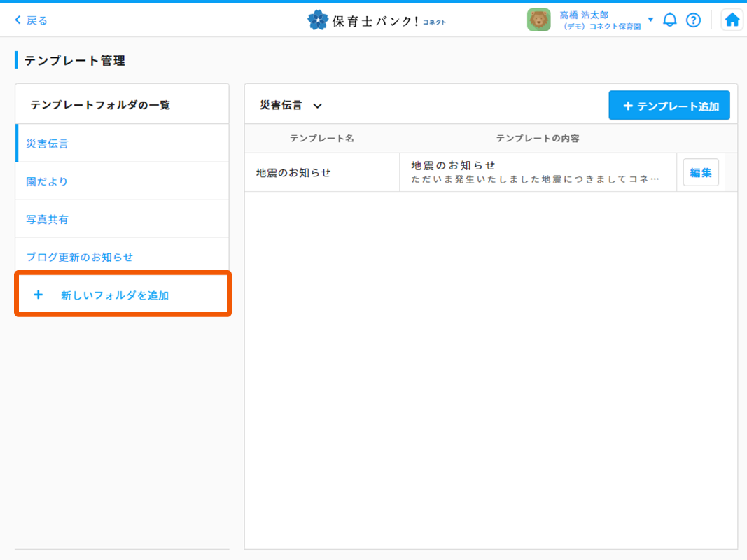This screenshot has height=560, width=747.
Task: Click the back chevron labeled 戻る
Action: [x=31, y=20]
